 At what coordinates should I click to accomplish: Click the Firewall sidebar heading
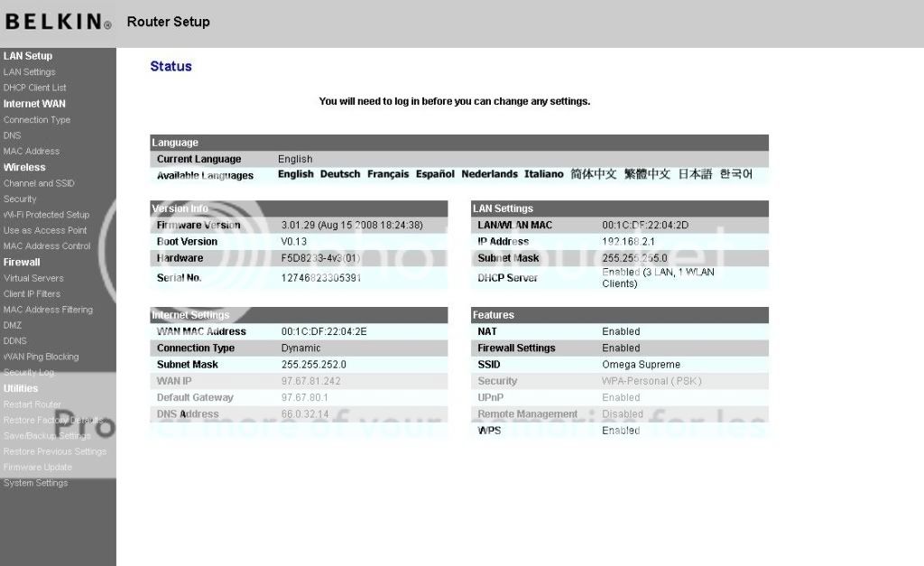click(22, 263)
